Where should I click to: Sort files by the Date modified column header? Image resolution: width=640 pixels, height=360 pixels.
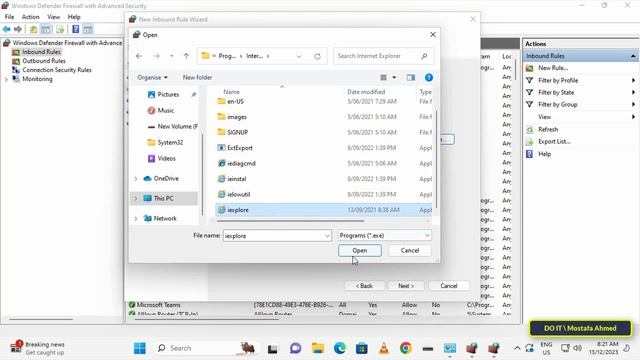(x=366, y=92)
